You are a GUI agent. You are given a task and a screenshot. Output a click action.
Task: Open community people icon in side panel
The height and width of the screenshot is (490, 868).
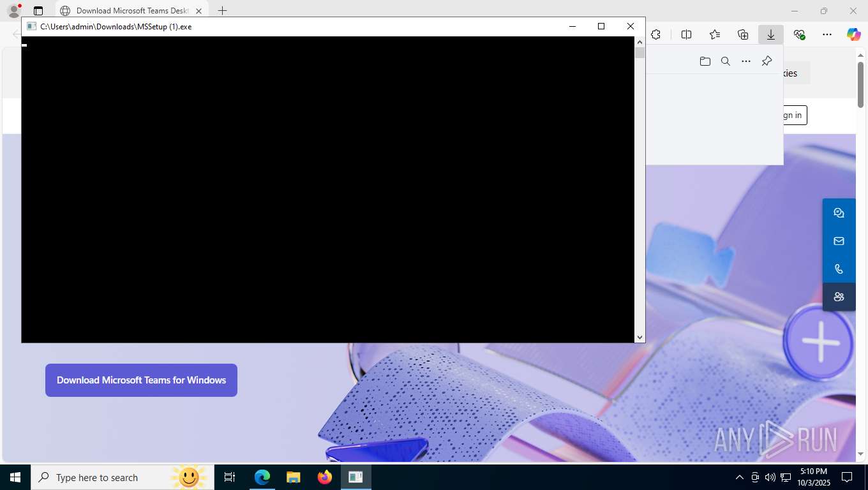[x=839, y=297]
